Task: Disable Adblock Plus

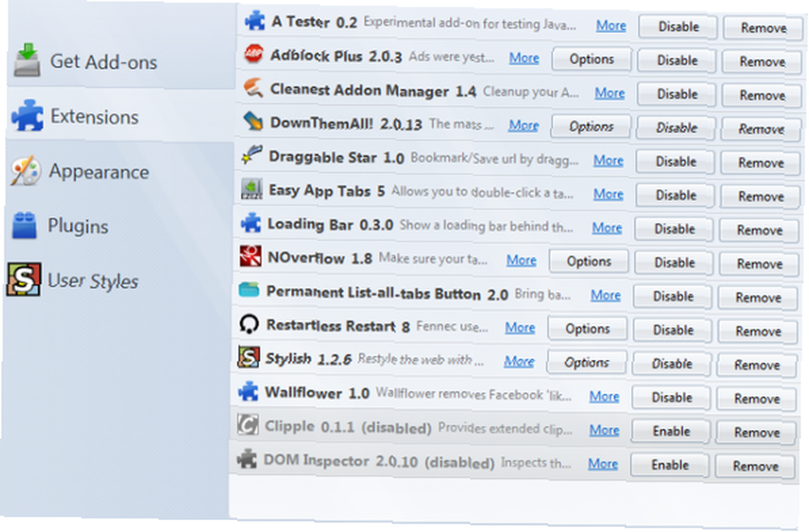Action: click(677, 61)
